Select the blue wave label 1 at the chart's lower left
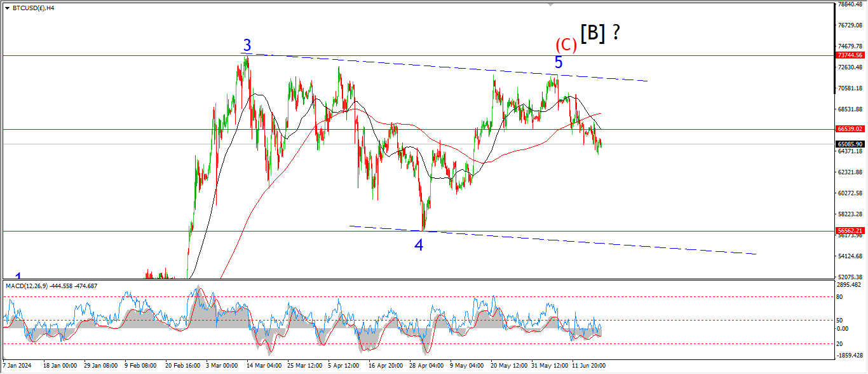Image resolution: width=868 pixels, height=374 pixels. pyautogui.click(x=19, y=277)
